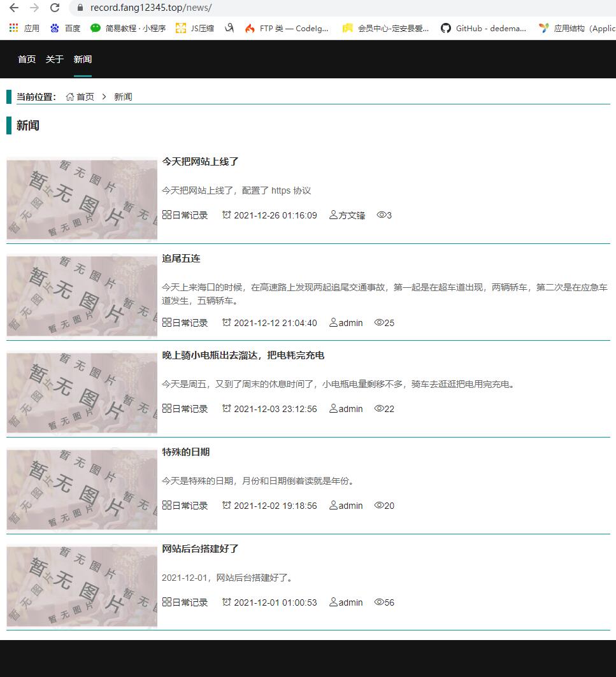Image resolution: width=616 pixels, height=677 pixels.
Task: Click the summary 2021-12-01，网站后台搭建好了。
Action: 229,578
